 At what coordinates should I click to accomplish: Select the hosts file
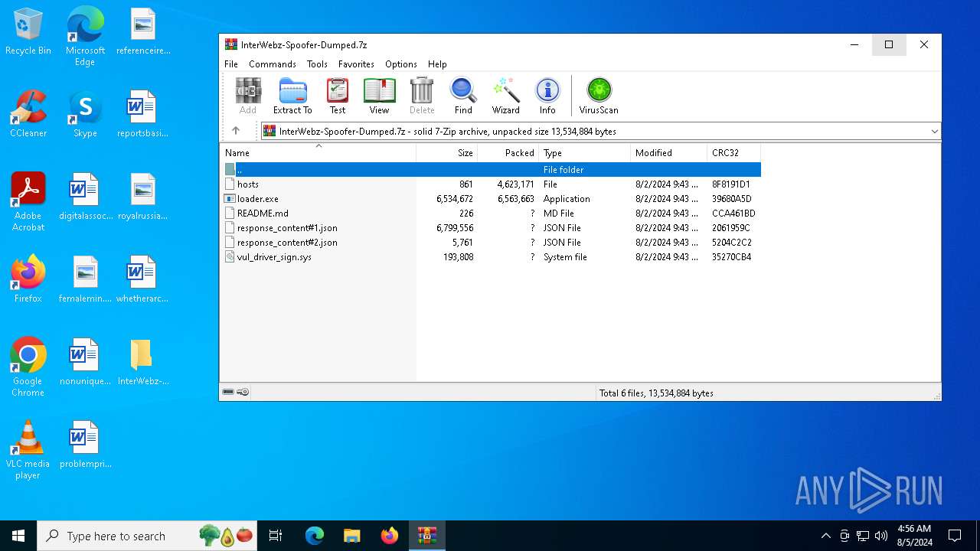pos(491,184)
